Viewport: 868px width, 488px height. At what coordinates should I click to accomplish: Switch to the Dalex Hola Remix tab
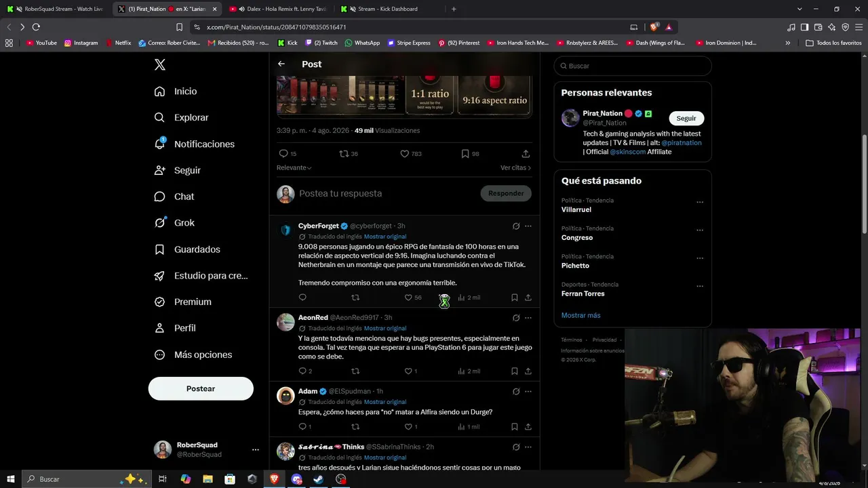(x=279, y=9)
